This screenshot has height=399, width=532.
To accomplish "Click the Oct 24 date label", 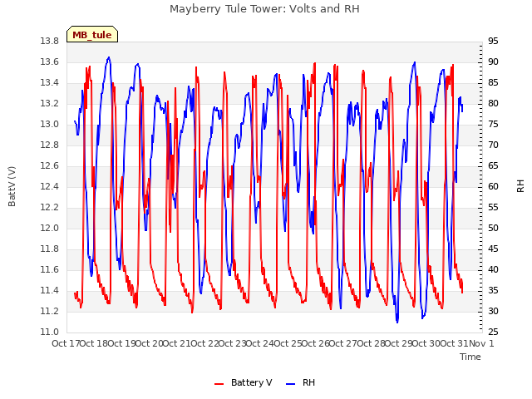I will [x=260, y=343].
